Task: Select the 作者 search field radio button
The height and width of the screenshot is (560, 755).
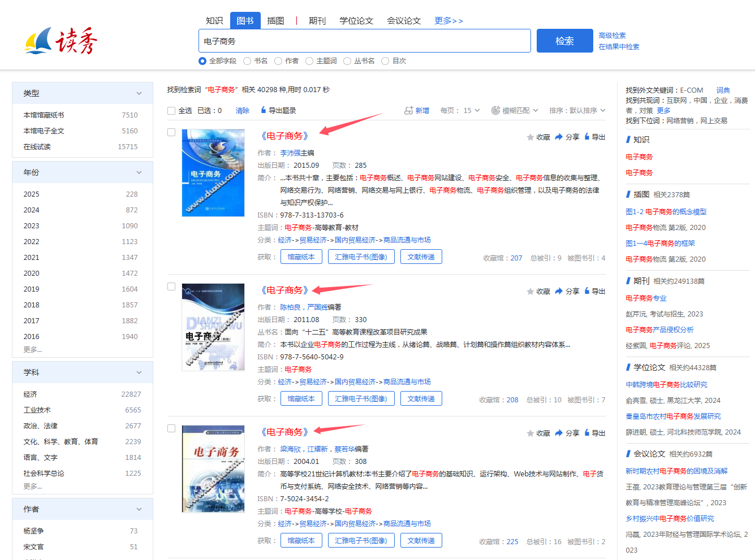Action: coord(278,61)
